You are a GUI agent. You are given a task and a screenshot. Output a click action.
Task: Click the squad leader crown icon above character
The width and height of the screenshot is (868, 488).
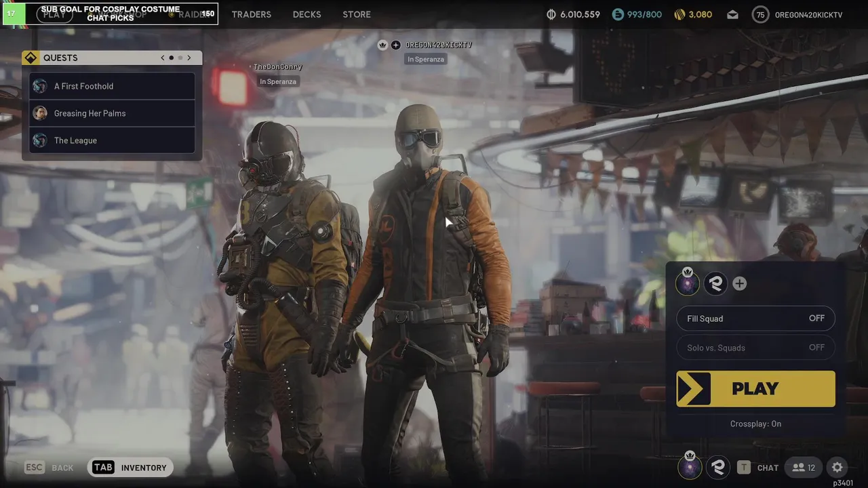coord(382,45)
